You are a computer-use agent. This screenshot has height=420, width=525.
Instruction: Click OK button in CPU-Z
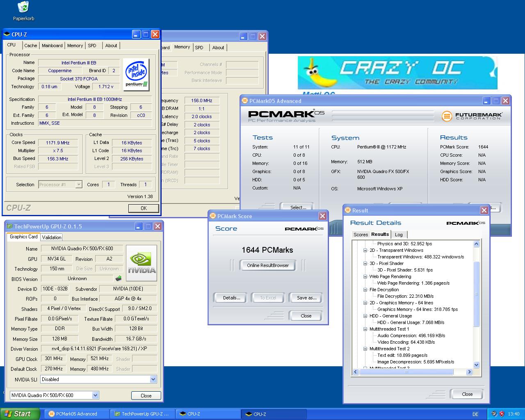[x=144, y=208]
